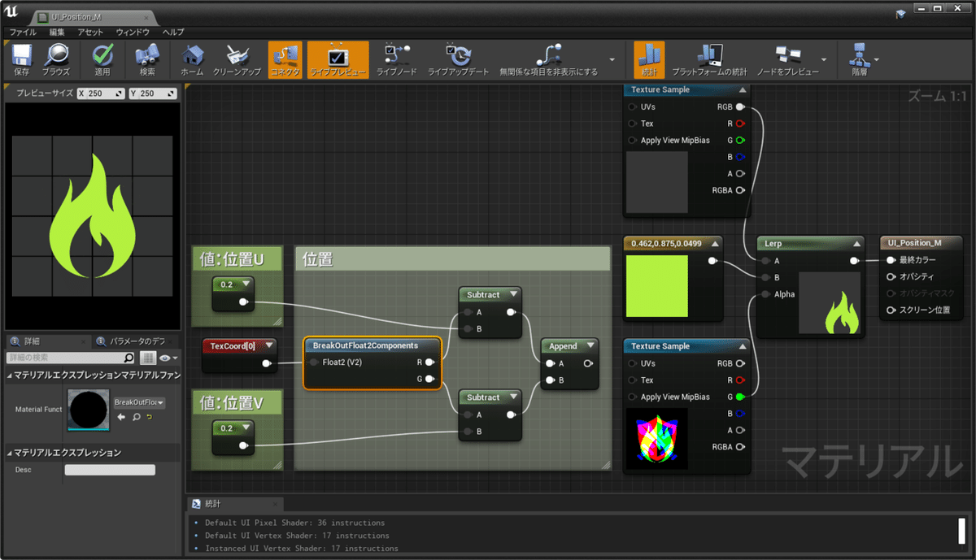
Task: Click the use selected asset arrow icon
Action: pyautogui.click(x=121, y=417)
